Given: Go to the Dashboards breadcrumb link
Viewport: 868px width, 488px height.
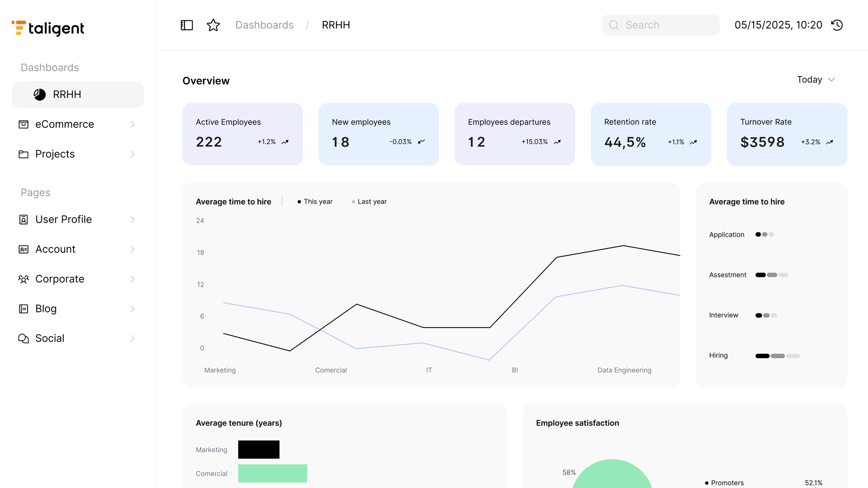Looking at the screenshot, I should click(264, 25).
